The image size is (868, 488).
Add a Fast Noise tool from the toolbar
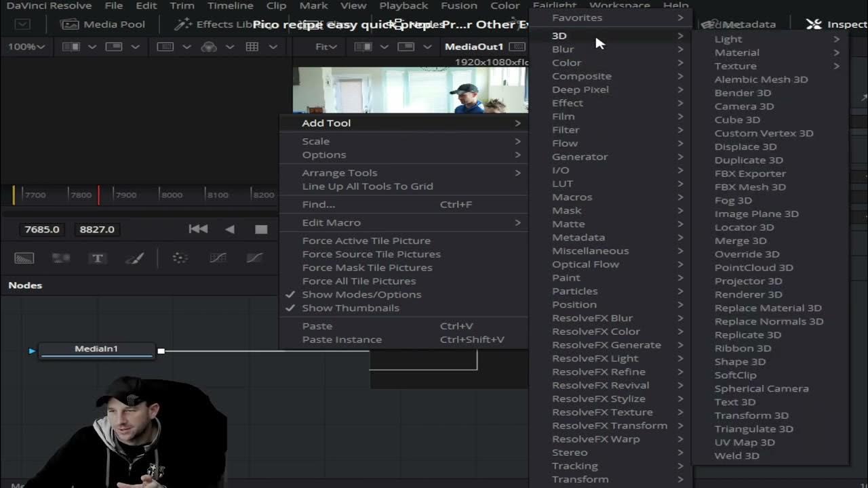click(61, 258)
